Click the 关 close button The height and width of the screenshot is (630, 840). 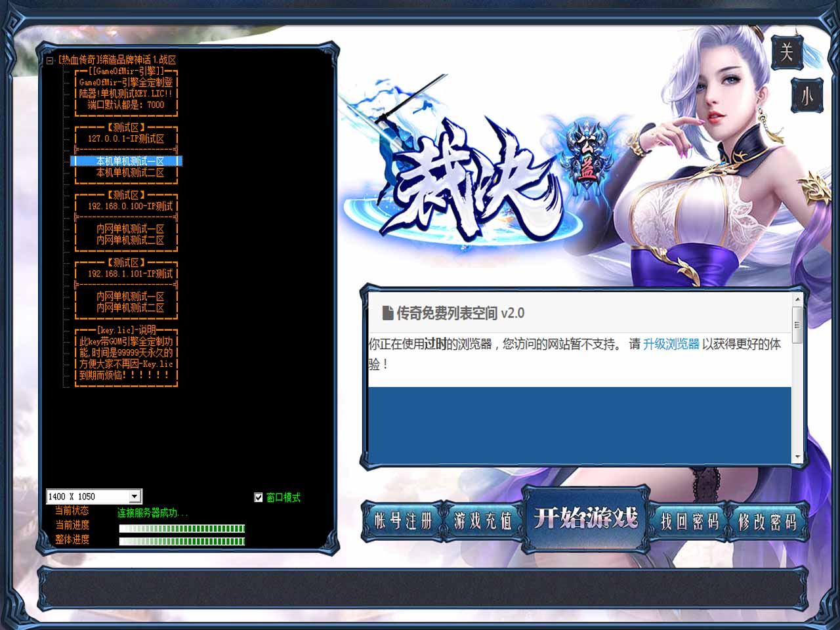click(x=786, y=52)
